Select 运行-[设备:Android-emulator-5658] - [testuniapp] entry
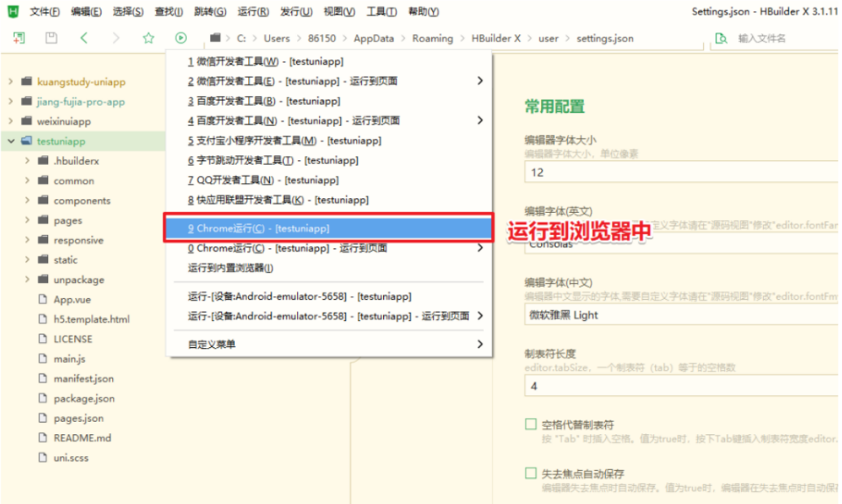This screenshot has height=504, width=842. pos(328,296)
